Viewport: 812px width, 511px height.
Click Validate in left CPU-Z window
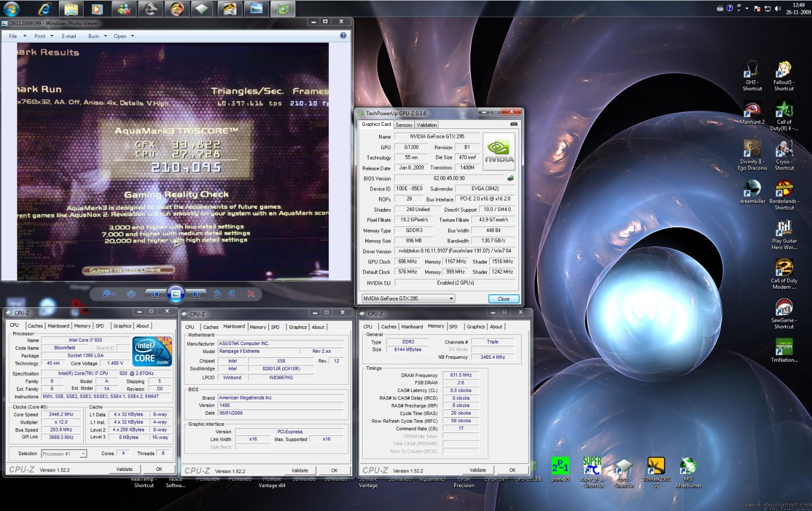pos(124,469)
